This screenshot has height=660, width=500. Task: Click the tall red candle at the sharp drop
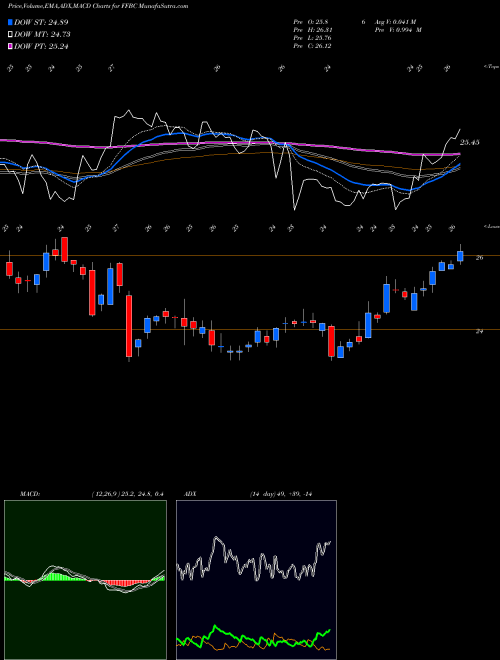pyautogui.click(x=129, y=326)
